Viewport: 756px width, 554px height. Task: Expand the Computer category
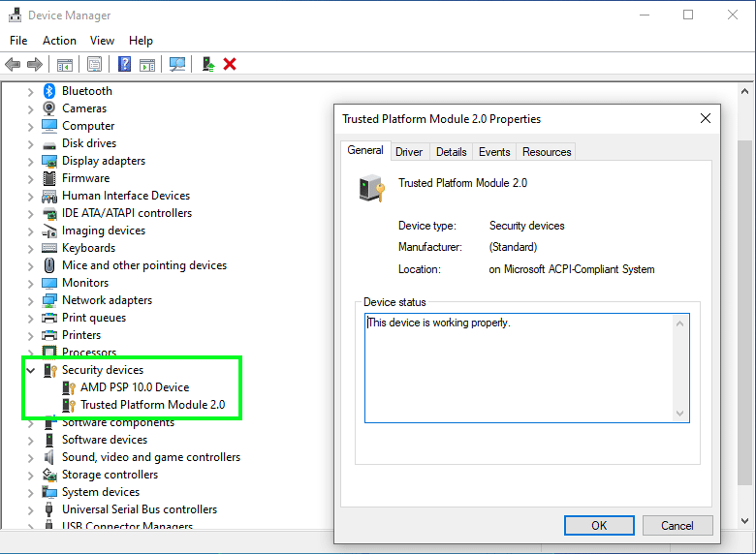coord(30,127)
